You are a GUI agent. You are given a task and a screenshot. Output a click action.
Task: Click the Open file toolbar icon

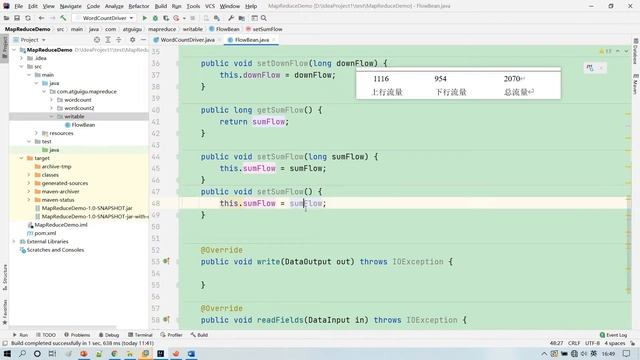tap(7, 18)
